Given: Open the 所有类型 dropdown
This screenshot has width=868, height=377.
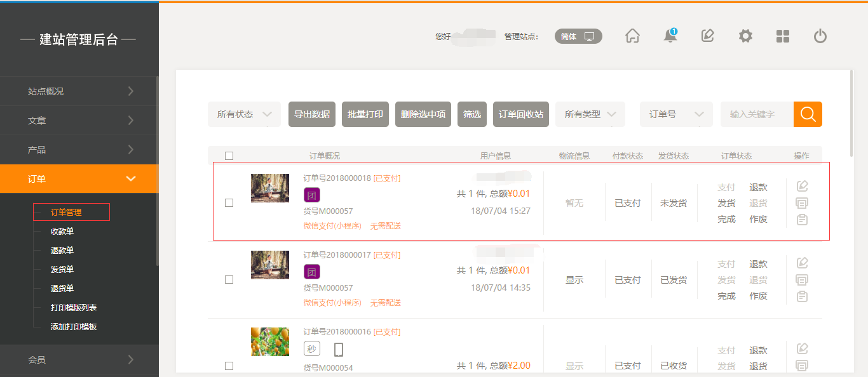Looking at the screenshot, I should pyautogui.click(x=590, y=114).
